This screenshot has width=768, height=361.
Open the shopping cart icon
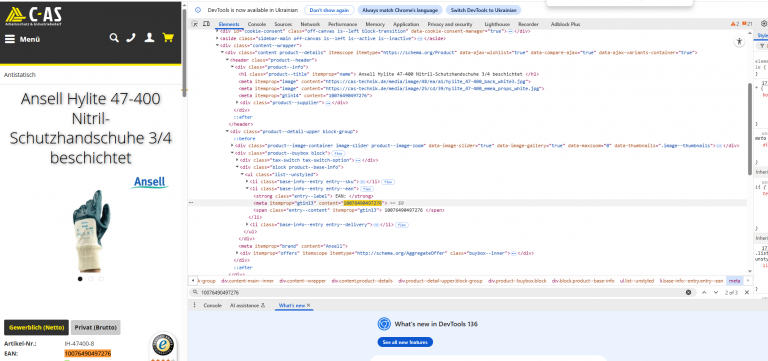(168, 38)
